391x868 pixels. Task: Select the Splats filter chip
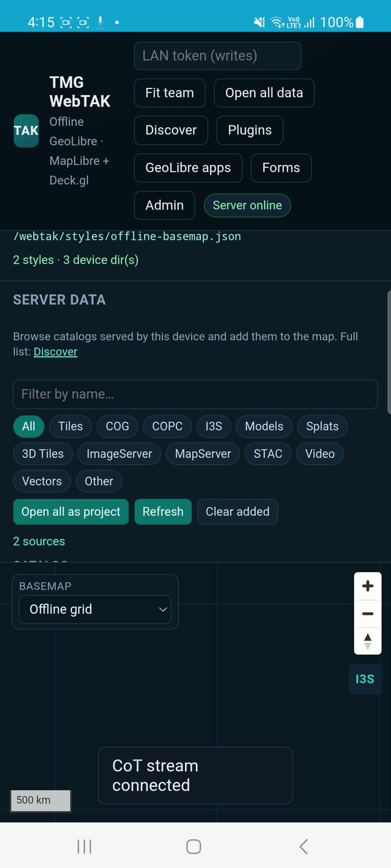click(322, 426)
